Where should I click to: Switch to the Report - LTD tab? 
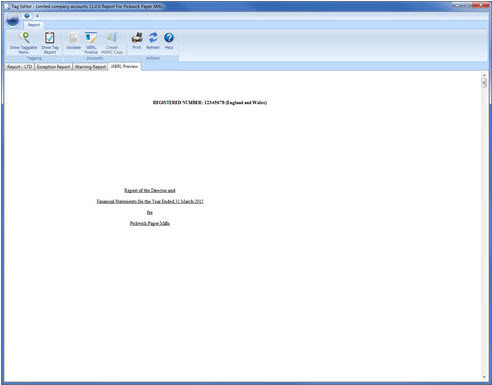click(19, 67)
